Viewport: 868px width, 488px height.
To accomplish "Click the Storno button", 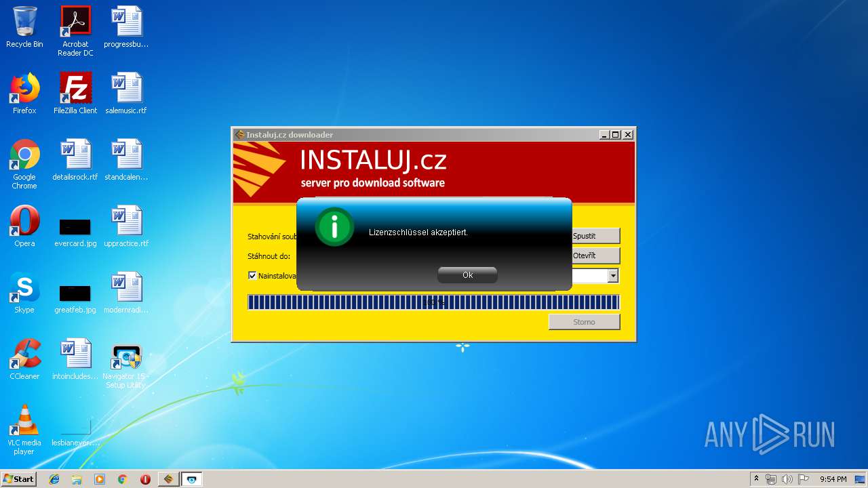I will point(584,322).
